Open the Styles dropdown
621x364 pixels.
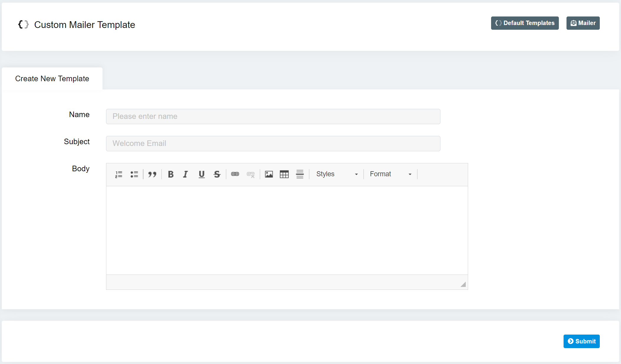pos(337,174)
